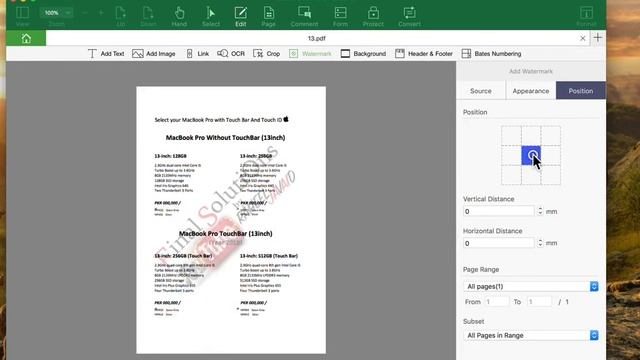Click the page range To field
The image size is (640, 360).
coord(539,302)
